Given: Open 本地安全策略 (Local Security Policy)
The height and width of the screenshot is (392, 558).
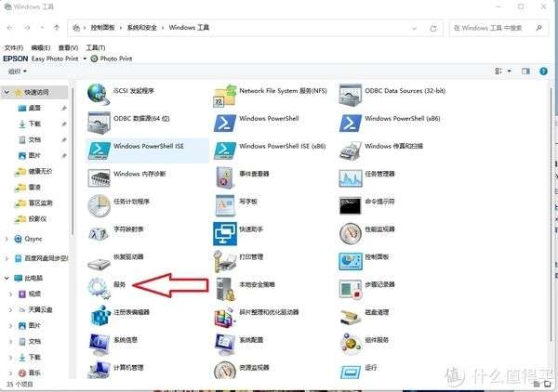Looking at the screenshot, I should [x=246, y=289].
